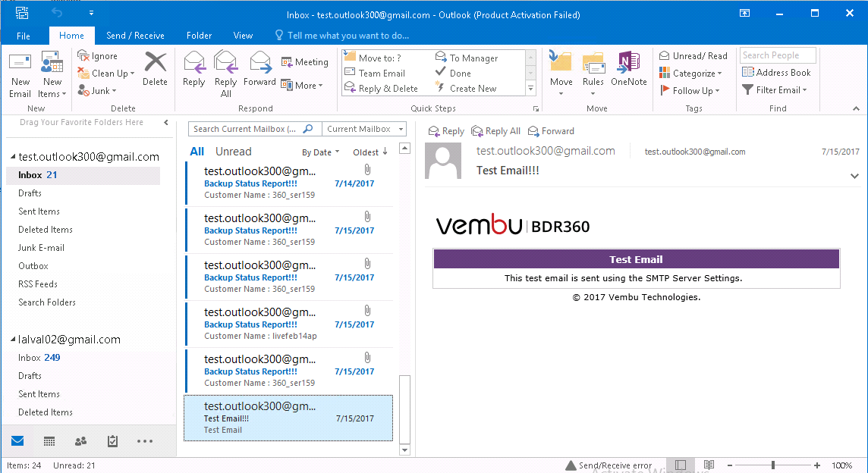Viewport: 868px width, 473px height.
Task: Open the Junk E-mail folder
Action: (x=41, y=248)
